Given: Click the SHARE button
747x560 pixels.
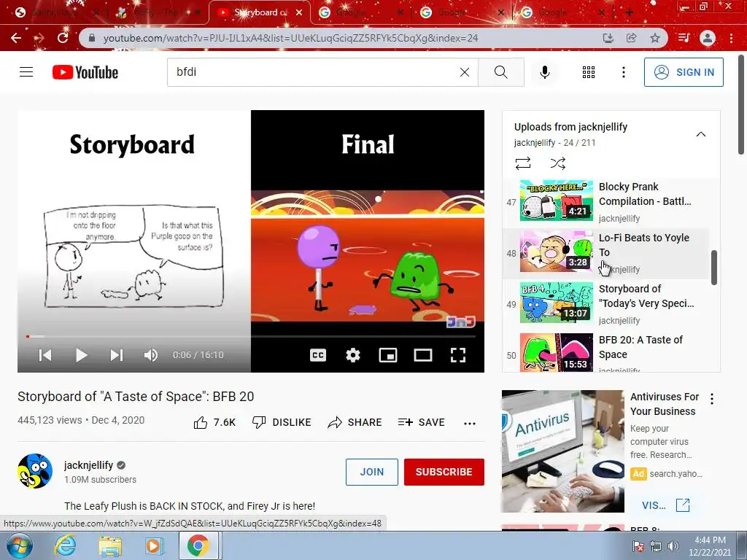Looking at the screenshot, I should (355, 422).
